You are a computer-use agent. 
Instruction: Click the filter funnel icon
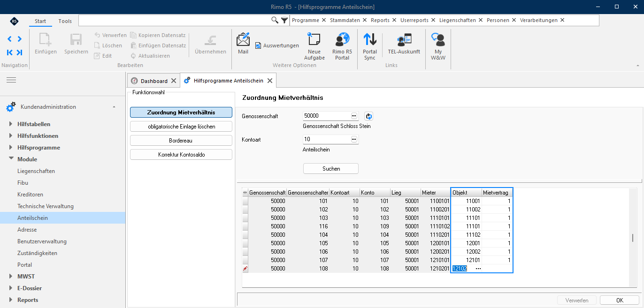point(284,20)
